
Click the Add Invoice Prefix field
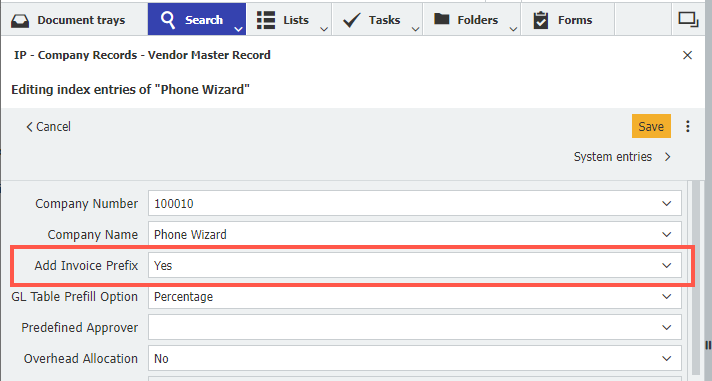pos(415,265)
